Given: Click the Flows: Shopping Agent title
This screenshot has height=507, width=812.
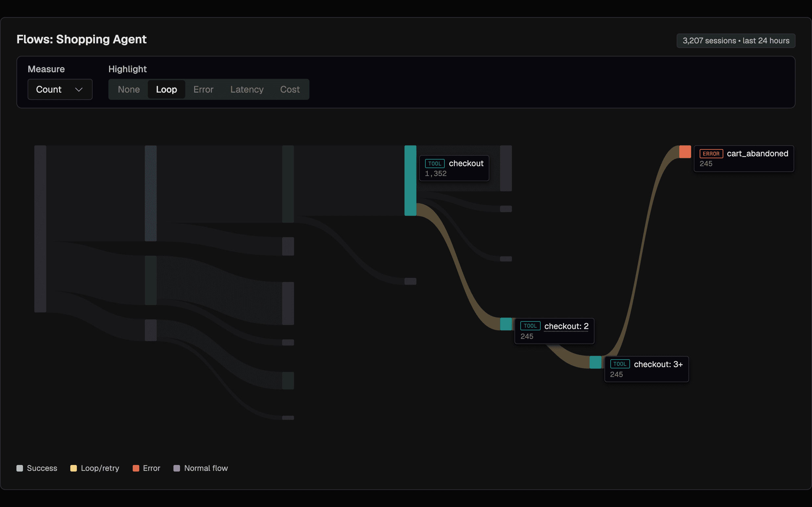Looking at the screenshot, I should (x=81, y=39).
